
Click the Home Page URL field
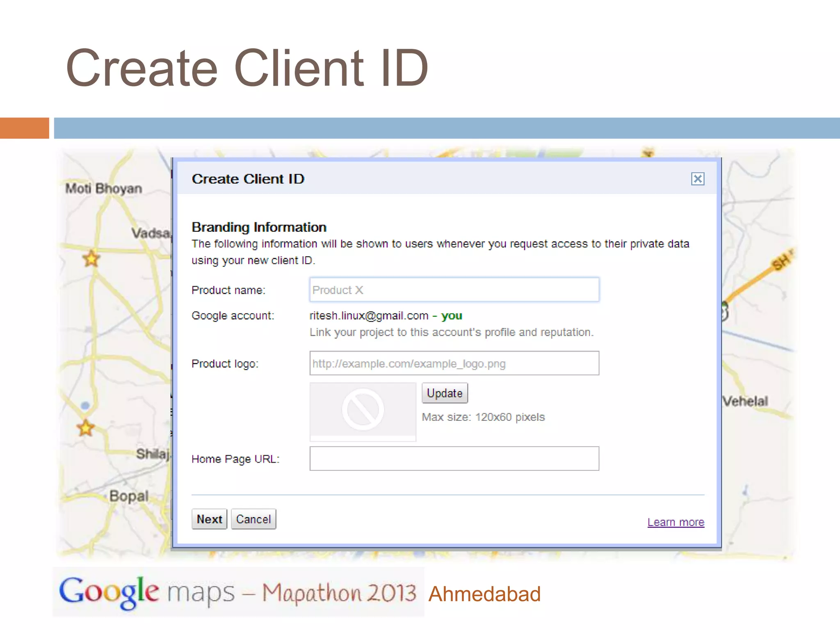click(454, 459)
